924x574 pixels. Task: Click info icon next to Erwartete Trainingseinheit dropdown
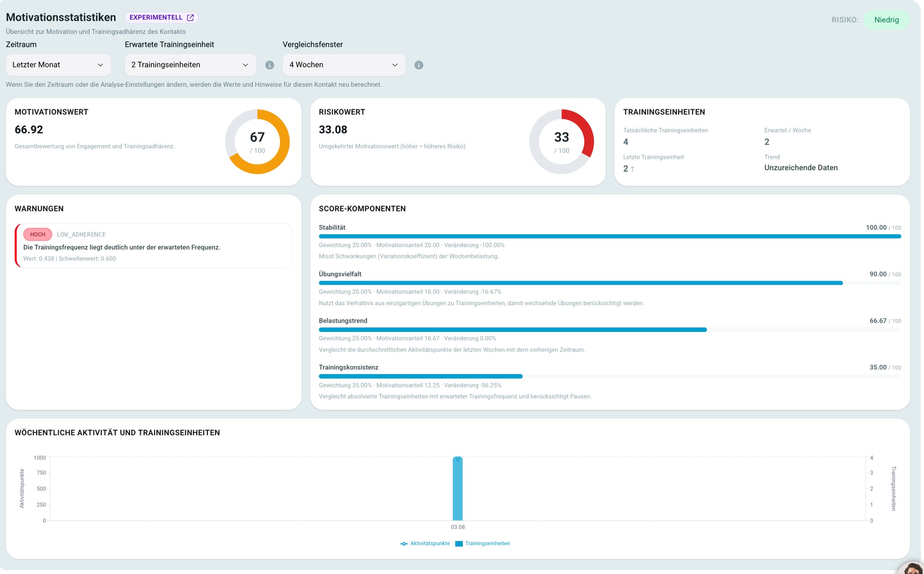tap(269, 65)
